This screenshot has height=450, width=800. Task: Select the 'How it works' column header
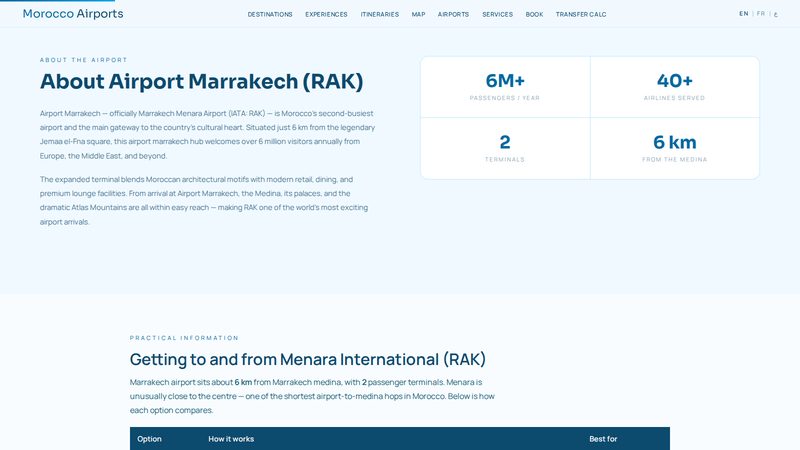click(x=231, y=439)
